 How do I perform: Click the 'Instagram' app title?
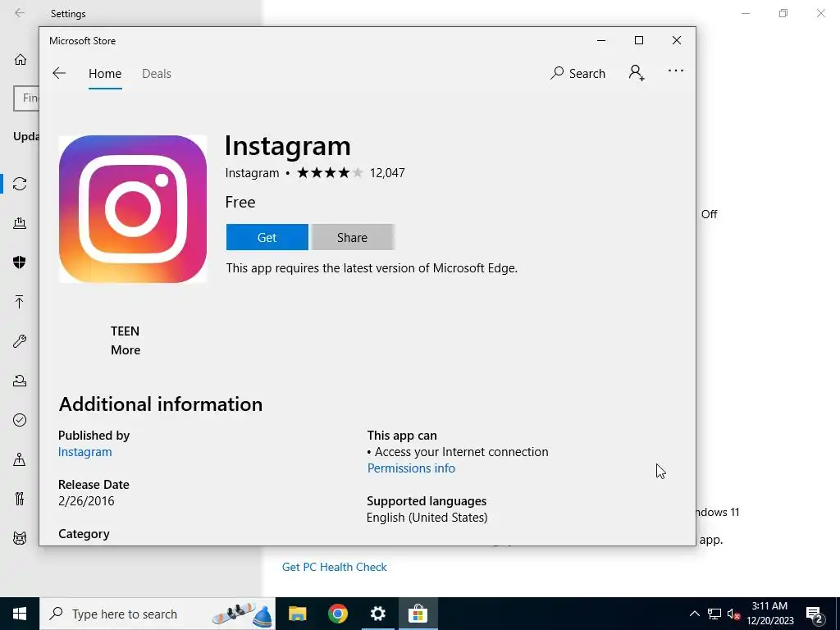pyautogui.click(x=288, y=146)
